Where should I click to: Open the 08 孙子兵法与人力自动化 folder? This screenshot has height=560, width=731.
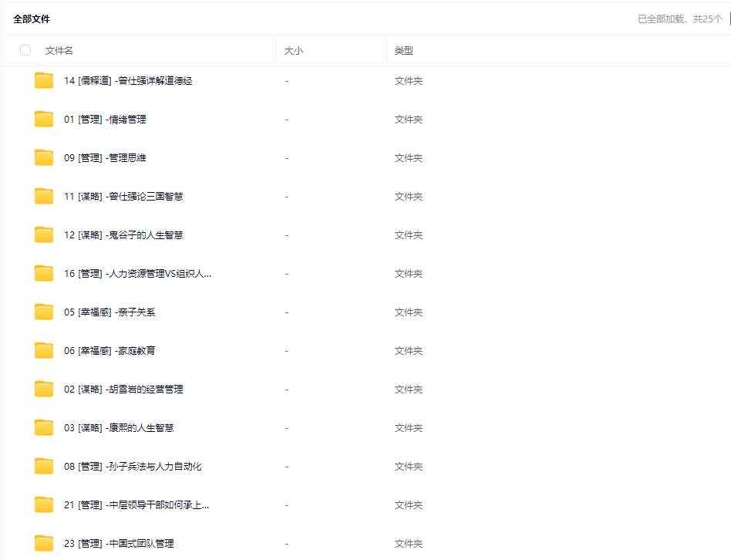(133, 467)
